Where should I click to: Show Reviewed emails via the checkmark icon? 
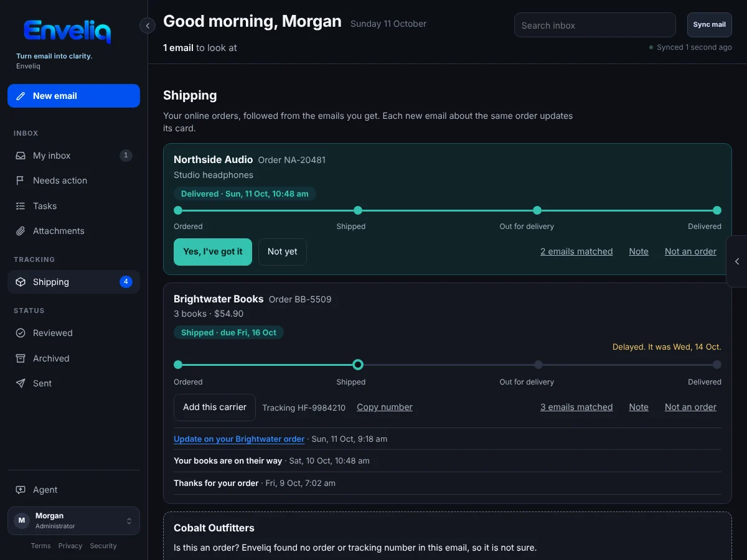[21, 333]
